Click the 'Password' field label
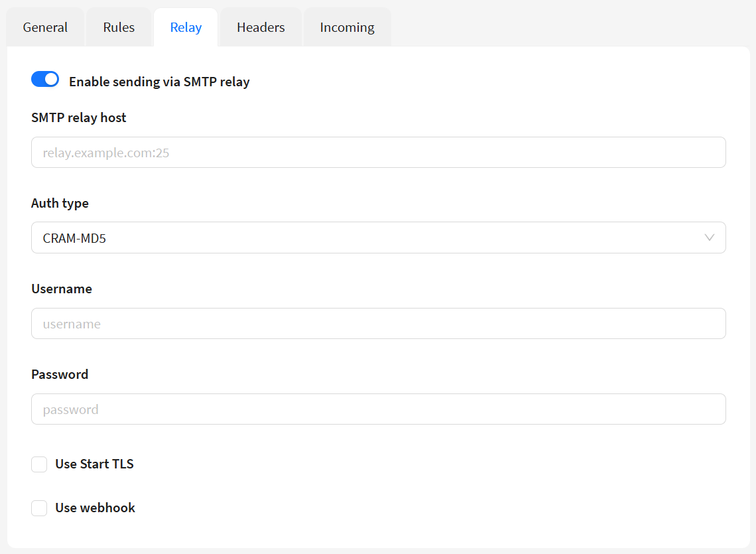 60,374
